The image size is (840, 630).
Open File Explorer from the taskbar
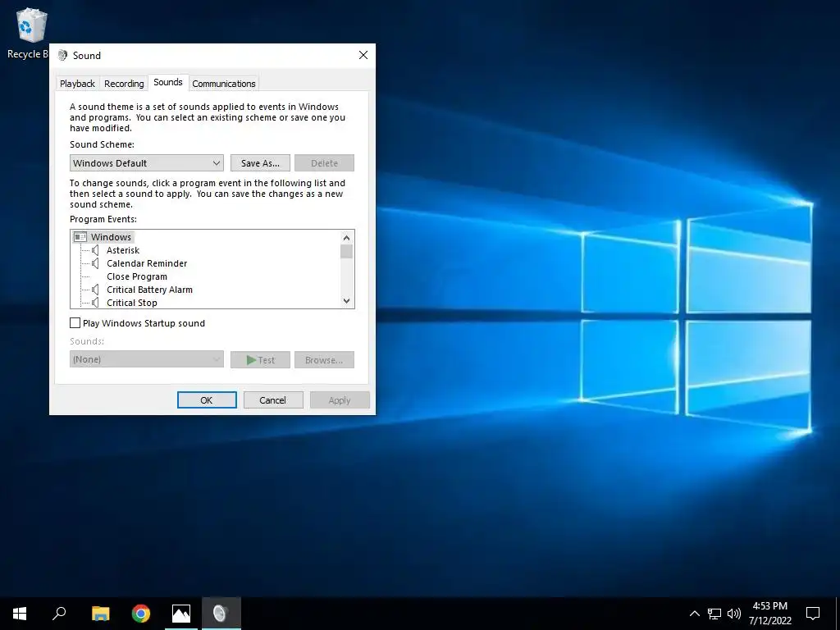100,614
